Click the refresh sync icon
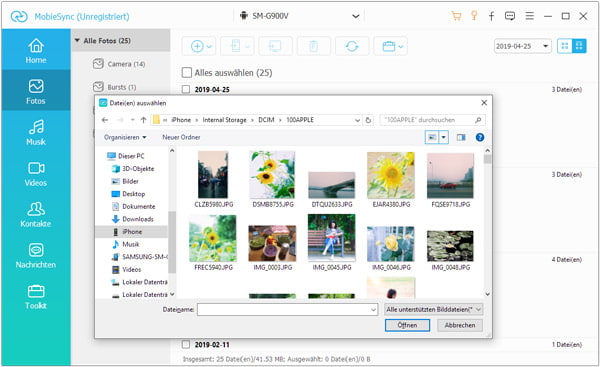 pyautogui.click(x=352, y=46)
